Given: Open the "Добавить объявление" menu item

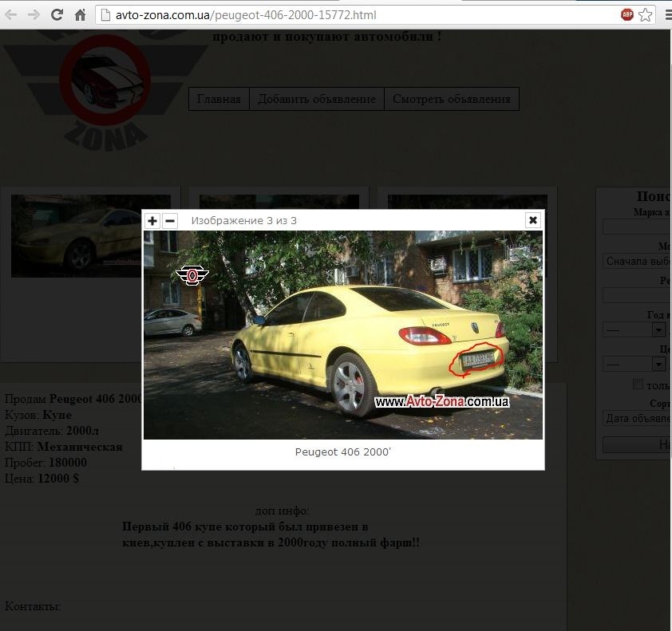Looking at the screenshot, I should [x=317, y=99].
